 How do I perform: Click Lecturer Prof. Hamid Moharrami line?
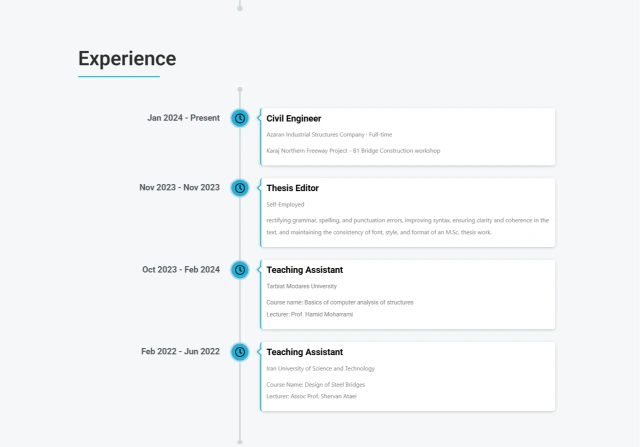(x=309, y=314)
